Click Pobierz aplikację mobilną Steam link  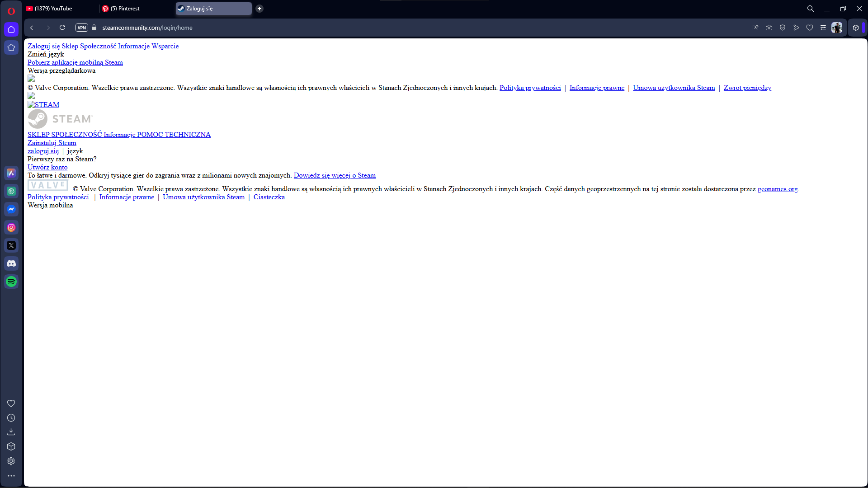click(75, 62)
